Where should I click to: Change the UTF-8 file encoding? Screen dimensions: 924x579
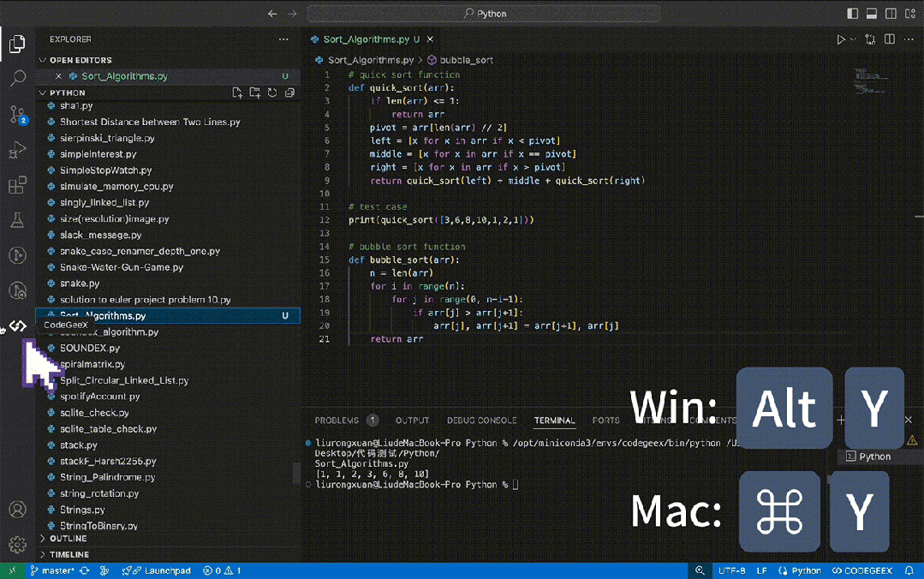coord(731,570)
